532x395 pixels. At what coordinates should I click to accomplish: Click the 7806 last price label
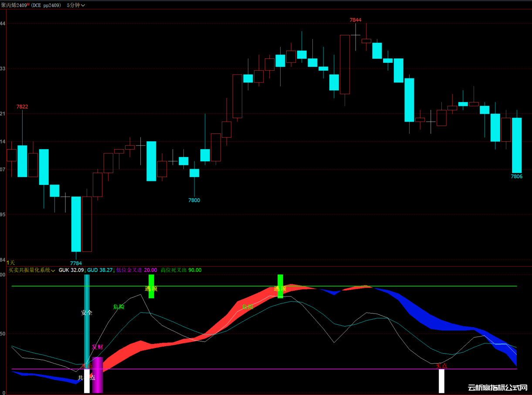click(517, 177)
